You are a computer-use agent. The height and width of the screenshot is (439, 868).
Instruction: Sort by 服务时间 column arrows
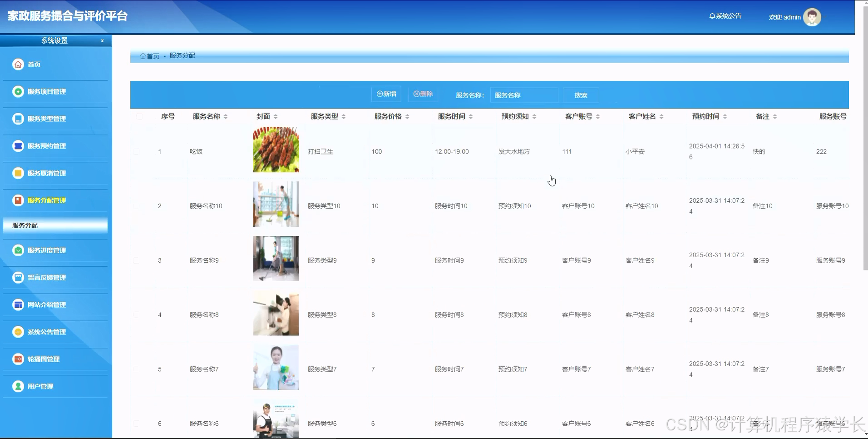click(471, 117)
